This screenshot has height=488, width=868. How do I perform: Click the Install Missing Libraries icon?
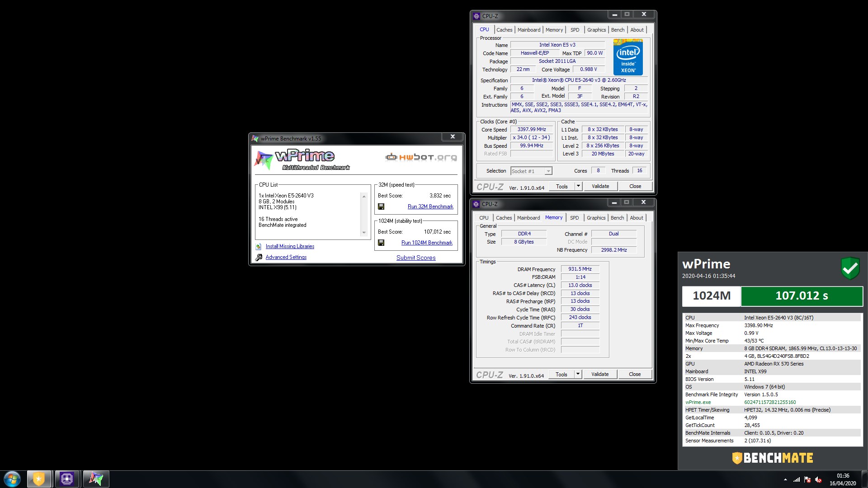coord(259,247)
